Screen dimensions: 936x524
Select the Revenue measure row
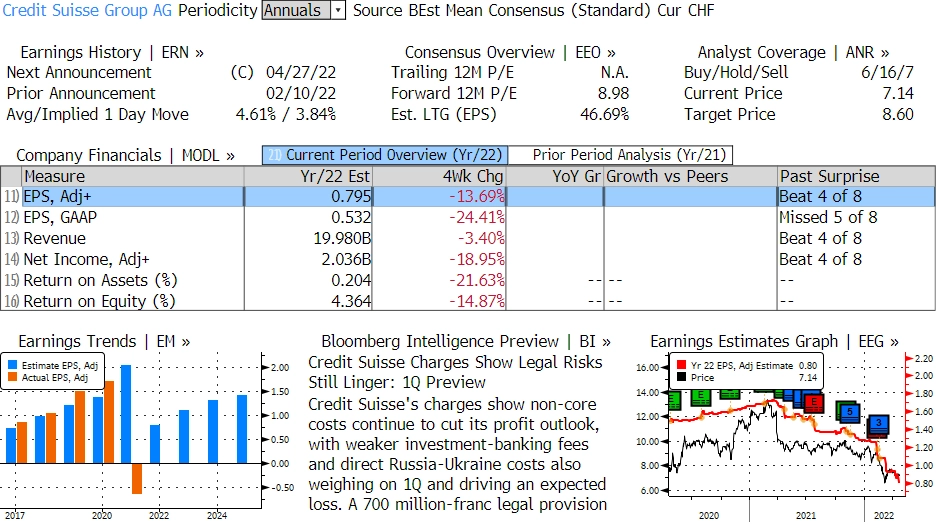(467, 238)
